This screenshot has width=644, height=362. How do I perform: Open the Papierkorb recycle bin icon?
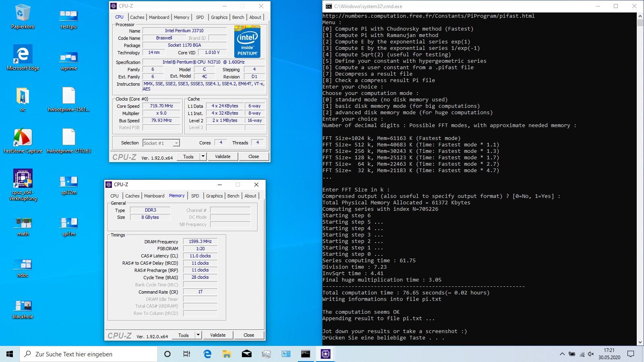click(x=23, y=16)
